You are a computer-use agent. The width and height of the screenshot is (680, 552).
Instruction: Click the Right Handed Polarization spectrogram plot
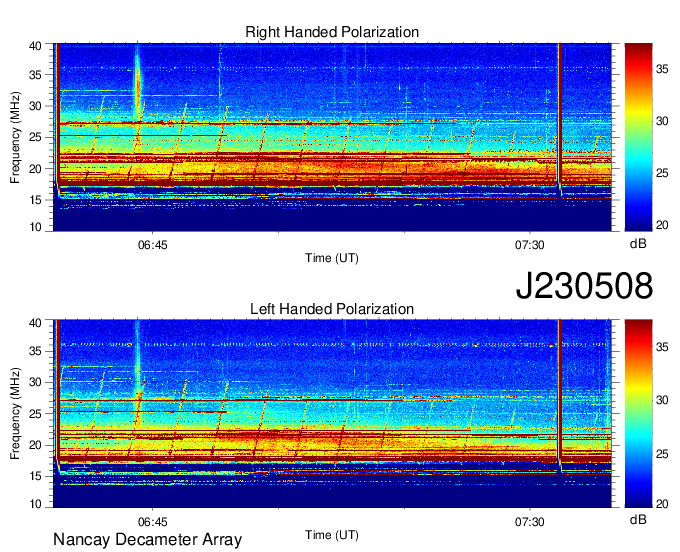(332, 137)
